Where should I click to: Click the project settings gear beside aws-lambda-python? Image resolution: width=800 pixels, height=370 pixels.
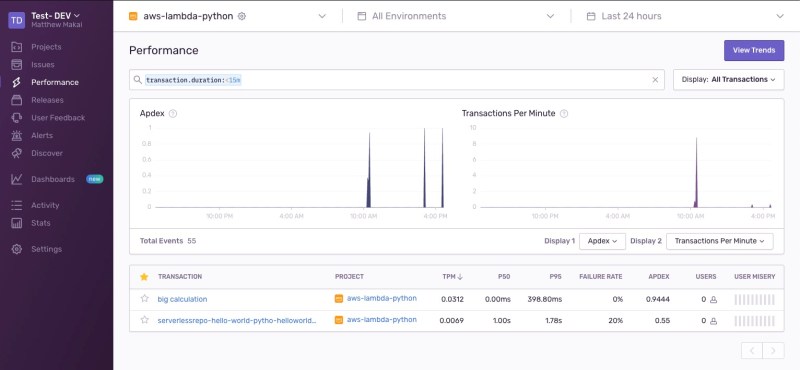[242, 16]
